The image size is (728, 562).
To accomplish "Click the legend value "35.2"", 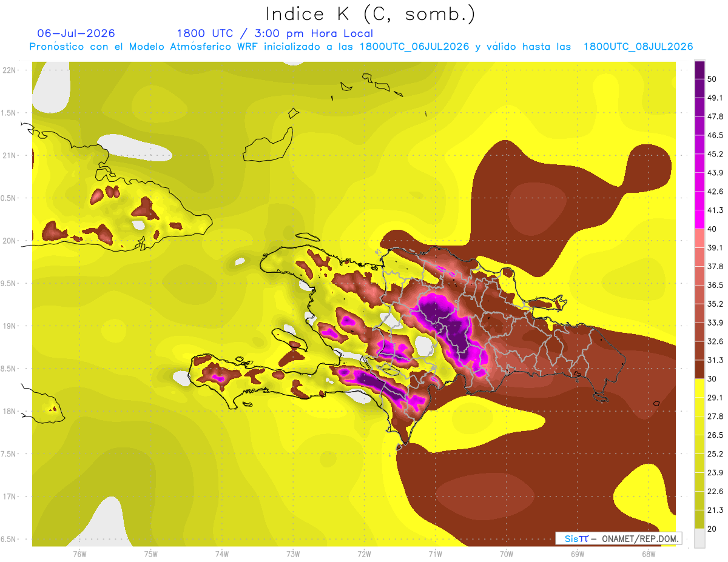I will pos(715,304).
